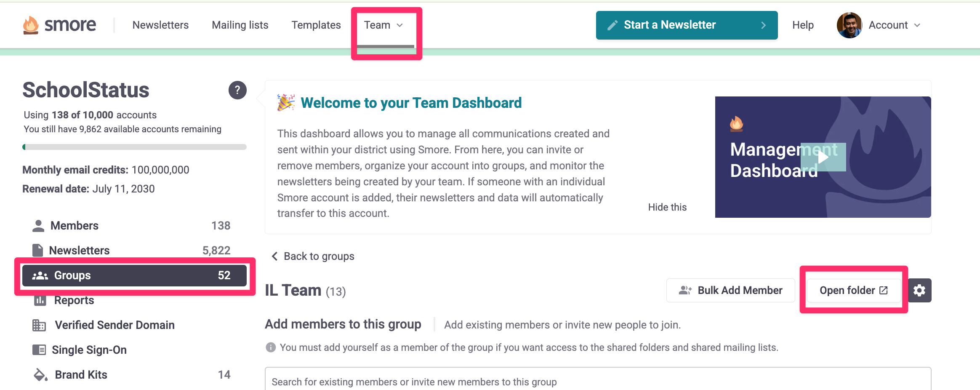Click the Reports chart icon
Screen dimensions: 980x390
pos(40,300)
